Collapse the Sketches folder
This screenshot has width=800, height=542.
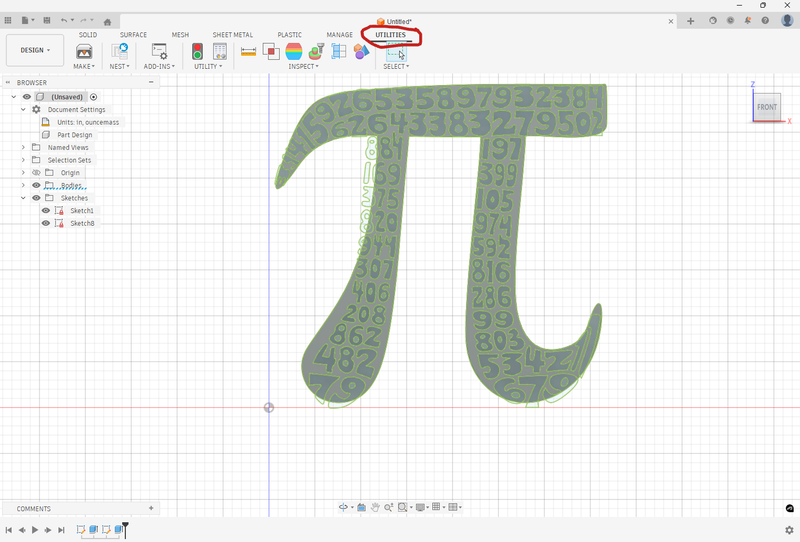(23, 198)
